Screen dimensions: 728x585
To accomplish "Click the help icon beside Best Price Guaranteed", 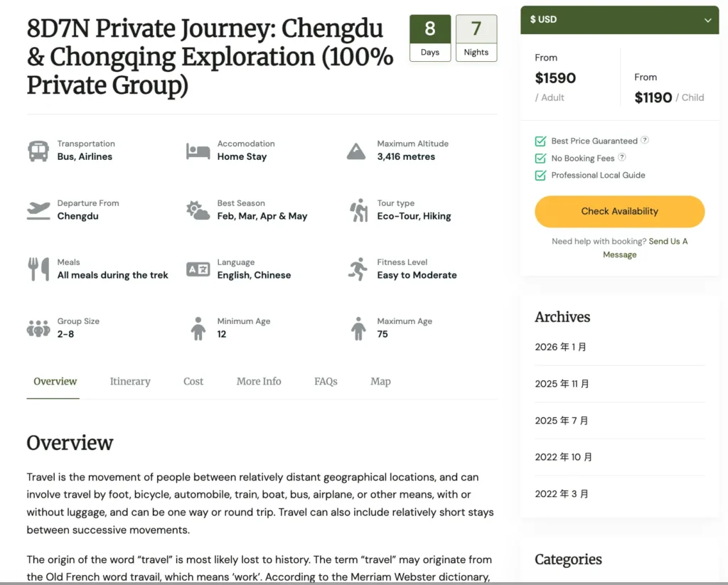I will [x=645, y=141].
